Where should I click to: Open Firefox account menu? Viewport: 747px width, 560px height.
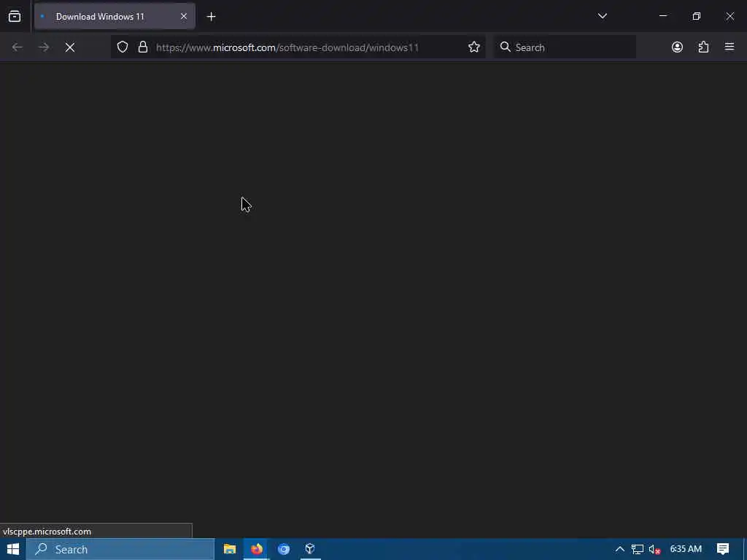pos(677,47)
